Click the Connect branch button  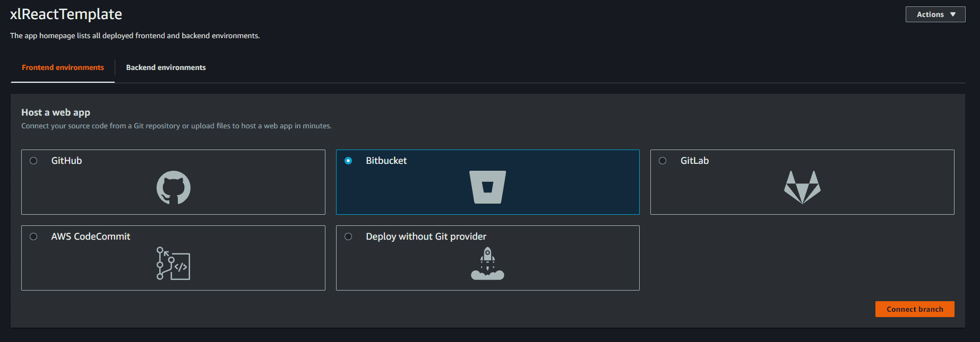pos(914,309)
